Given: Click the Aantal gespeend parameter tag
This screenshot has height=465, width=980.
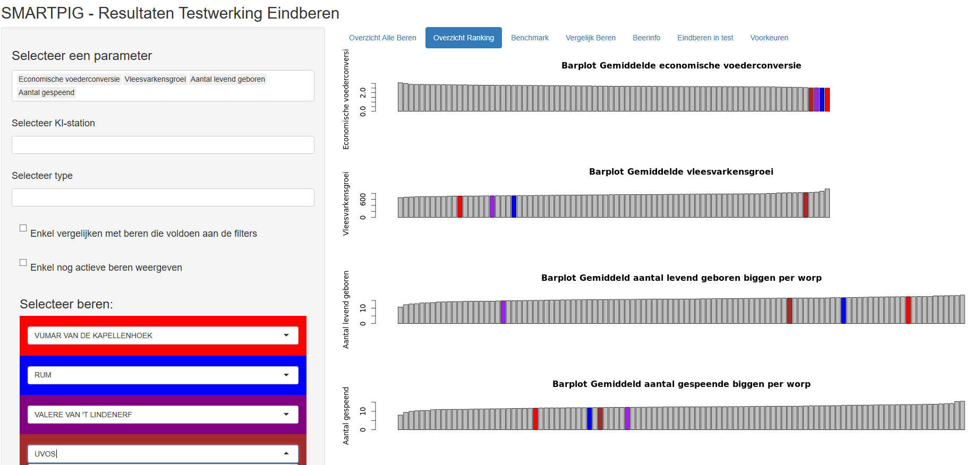Looking at the screenshot, I should (46, 92).
